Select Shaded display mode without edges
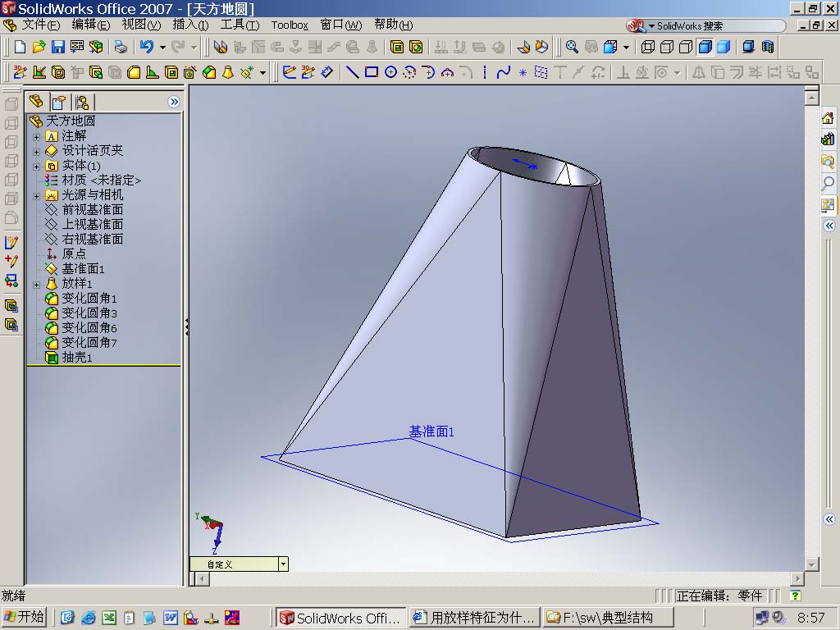 tap(724, 47)
